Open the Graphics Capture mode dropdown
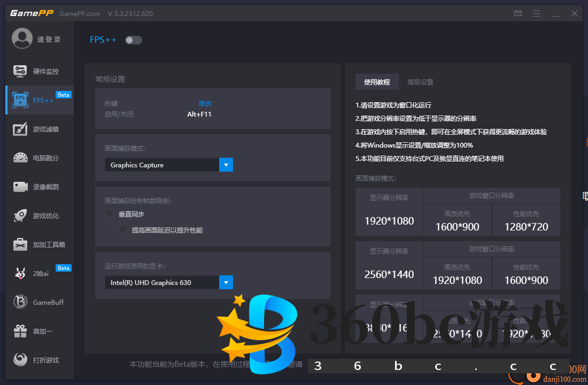The height and width of the screenshot is (385, 588). pyautogui.click(x=225, y=165)
